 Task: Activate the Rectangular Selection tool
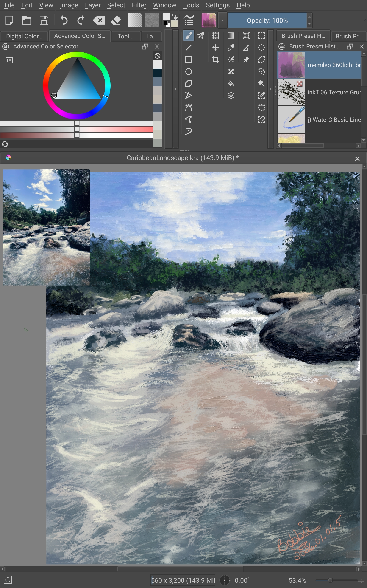[261, 36]
